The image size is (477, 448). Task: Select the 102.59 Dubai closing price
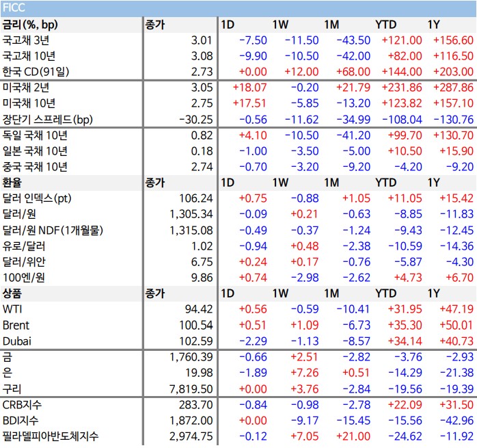coord(196,341)
